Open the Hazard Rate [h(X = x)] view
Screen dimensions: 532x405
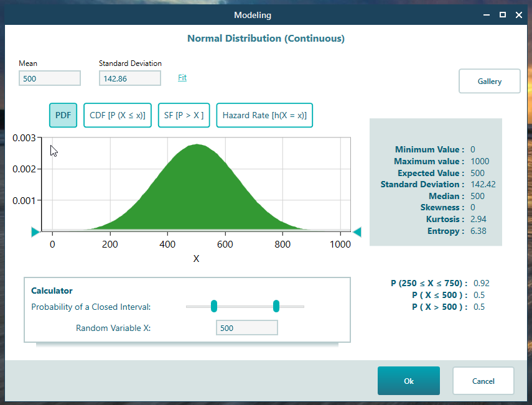pyautogui.click(x=264, y=115)
